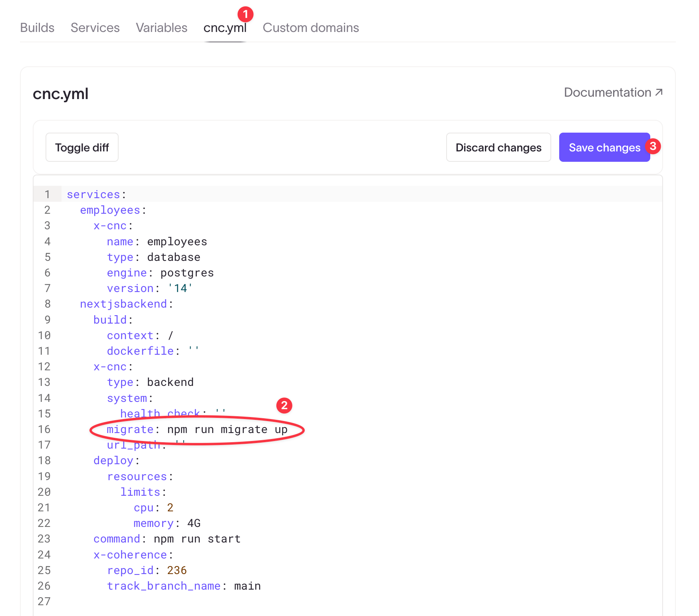Click the 'memory: 4G' line
The height and width of the screenshot is (616, 699).
(167, 523)
